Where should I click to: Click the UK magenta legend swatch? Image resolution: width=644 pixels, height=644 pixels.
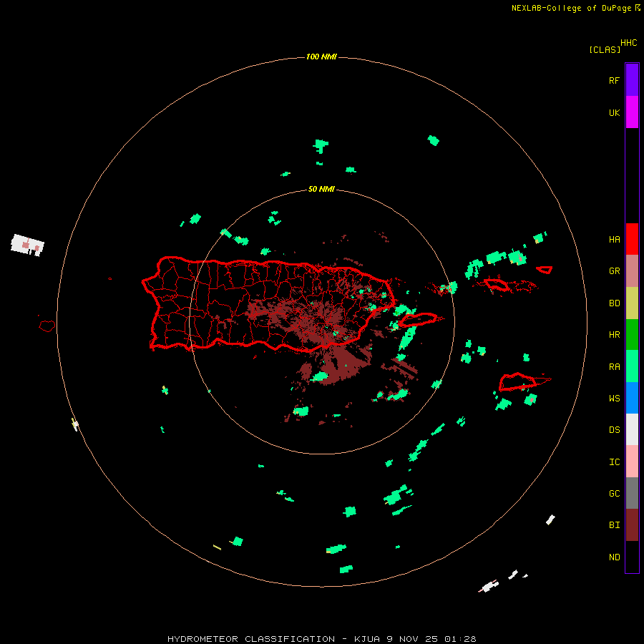coord(632,112)
